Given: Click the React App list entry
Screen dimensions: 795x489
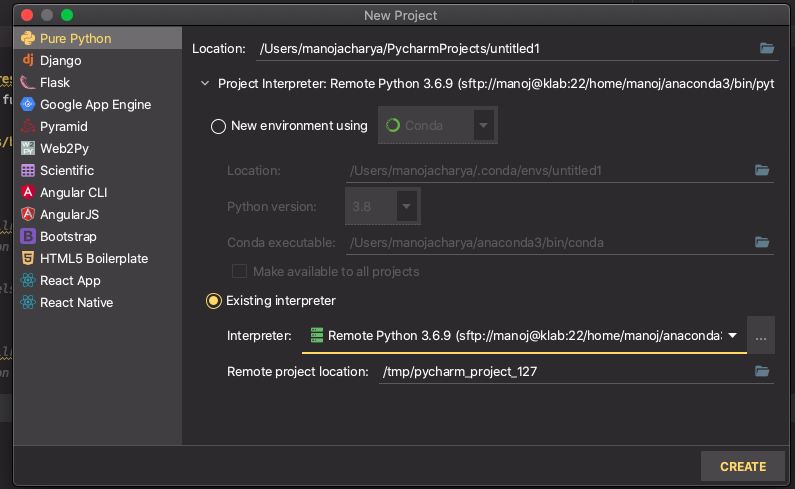Looking at the screenshot, I should tap(97, 280).
